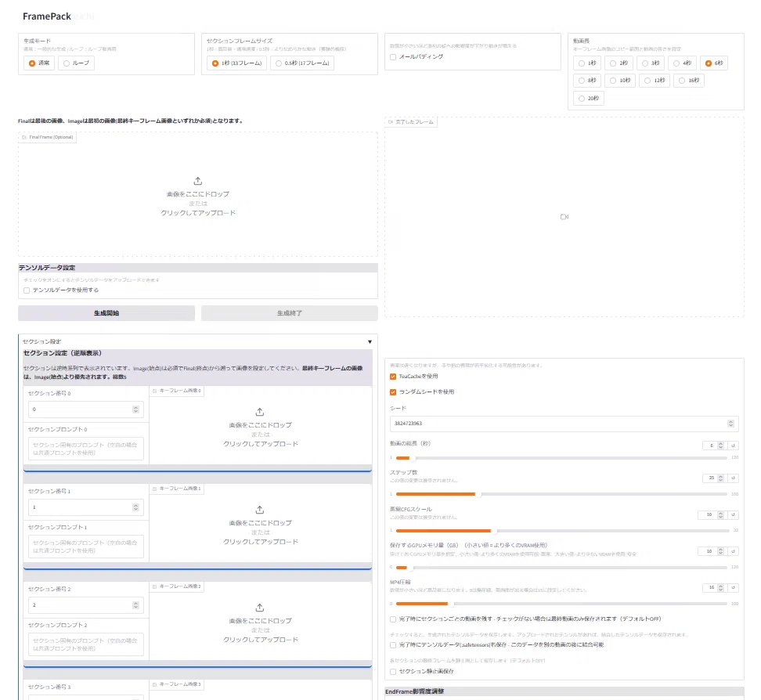The width and height of the screenshot is (761, 700).
Task: Collapse the セクション設定 accordion arrow
Action: point(370,341)
